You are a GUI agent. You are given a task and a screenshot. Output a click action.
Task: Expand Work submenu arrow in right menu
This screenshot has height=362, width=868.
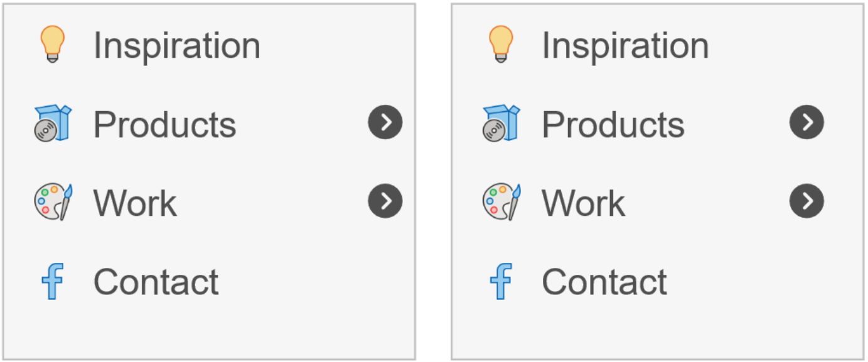point(806,201)
